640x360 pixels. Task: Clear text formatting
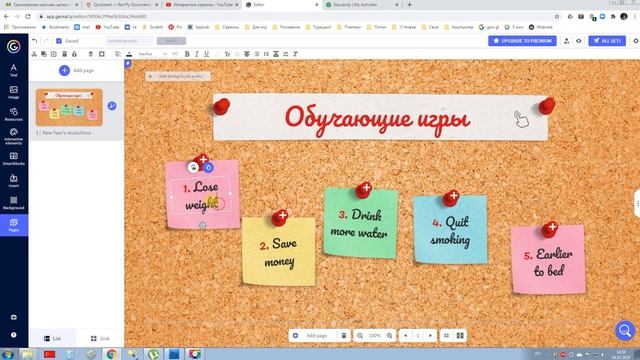point(295,54)
